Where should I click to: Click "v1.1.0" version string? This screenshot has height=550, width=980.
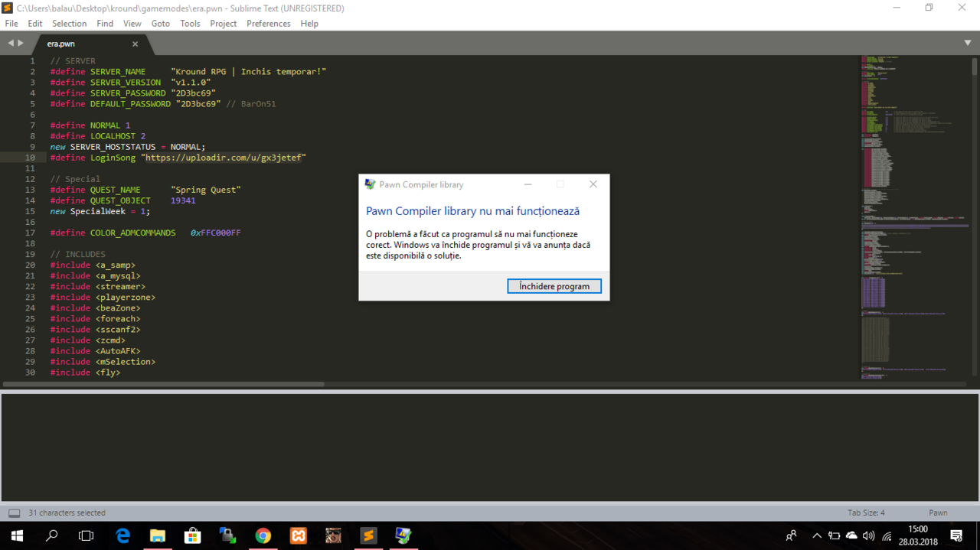[x=191, y=83]
